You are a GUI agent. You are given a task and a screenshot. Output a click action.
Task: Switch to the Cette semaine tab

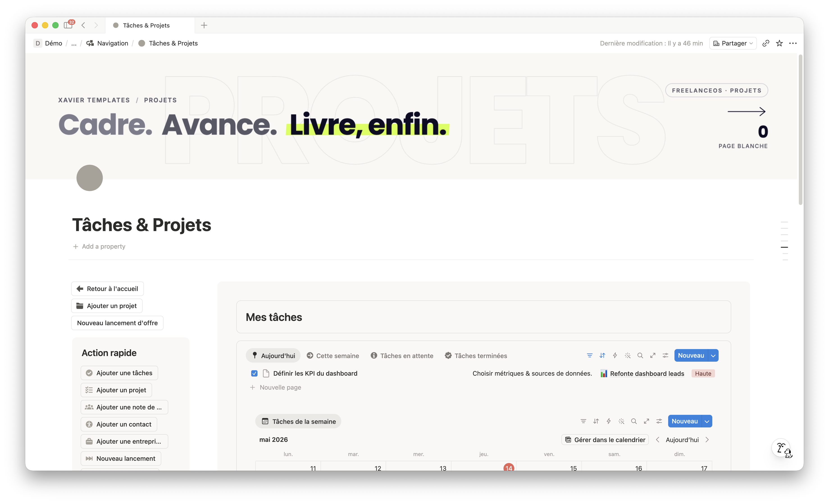333,356
